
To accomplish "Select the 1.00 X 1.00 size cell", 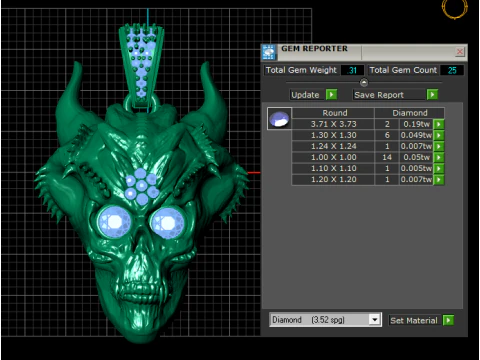I will pos(333,157).
